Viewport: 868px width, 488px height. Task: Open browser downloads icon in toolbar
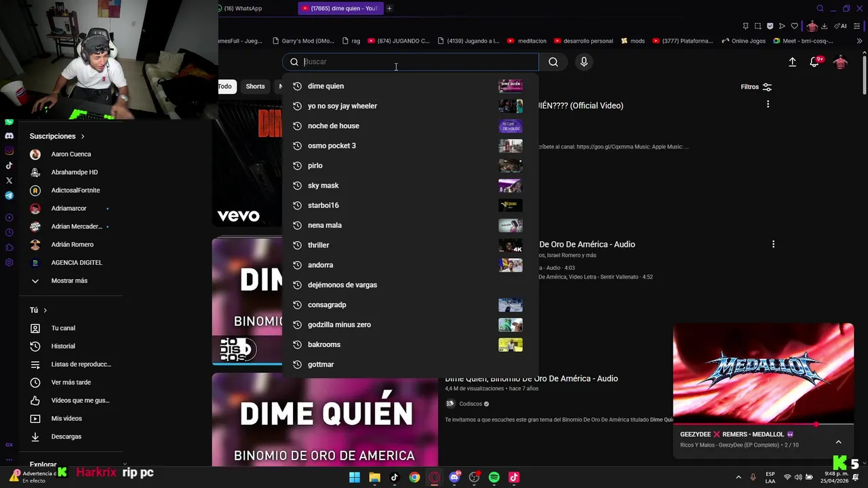click(x=824, y=26)
